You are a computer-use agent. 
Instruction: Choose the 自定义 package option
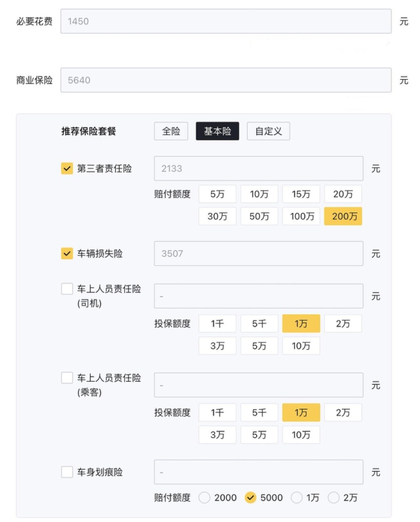tap(268, 131)
